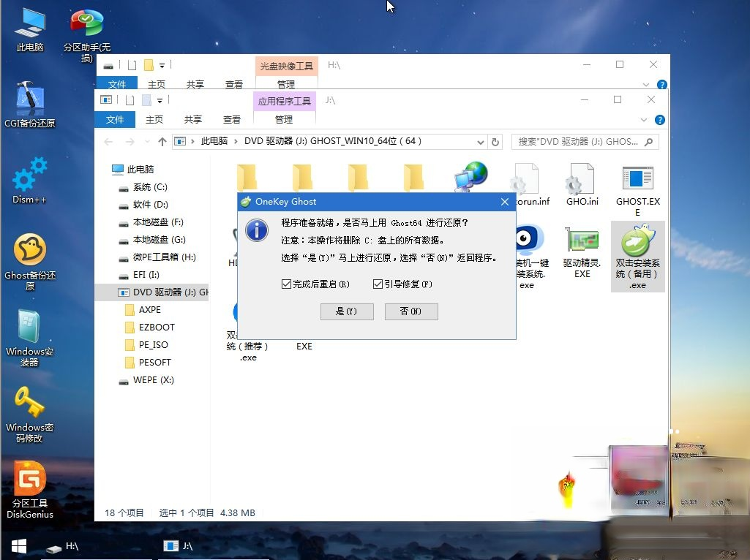Open Ghost备份还原 desktop icon
This screenshot has width=750, height=560.
coord(30,262)
